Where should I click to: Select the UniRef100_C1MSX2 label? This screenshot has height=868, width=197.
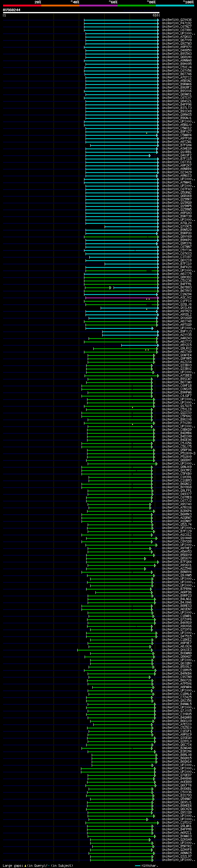(x=177, y=822)
